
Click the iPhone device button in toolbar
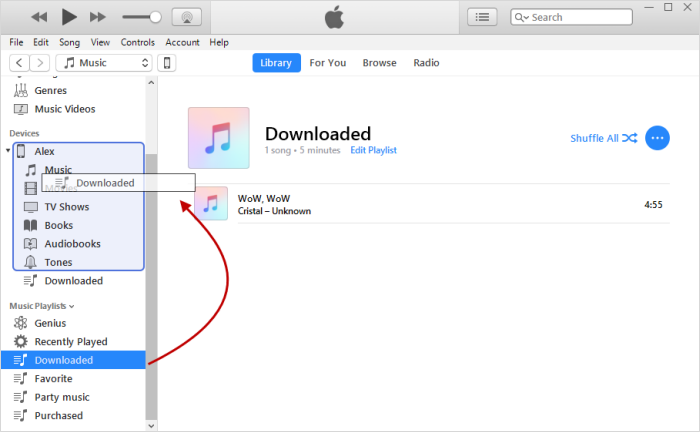point(167,63)
